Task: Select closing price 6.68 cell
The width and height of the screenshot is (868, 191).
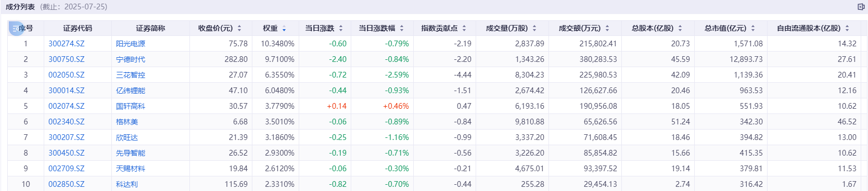Action: click(240, 122)
